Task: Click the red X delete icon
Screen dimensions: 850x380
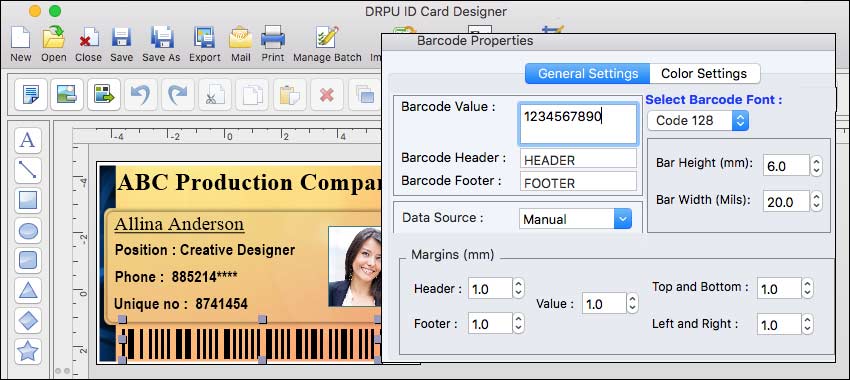Action: [327, 95]
